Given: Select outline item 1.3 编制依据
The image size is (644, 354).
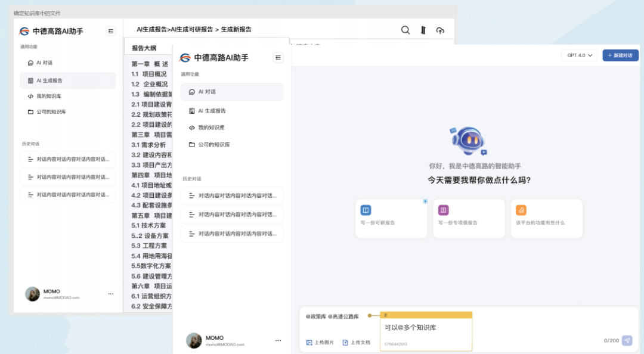Looking at the screenshot, I should (x=151, y=94).
